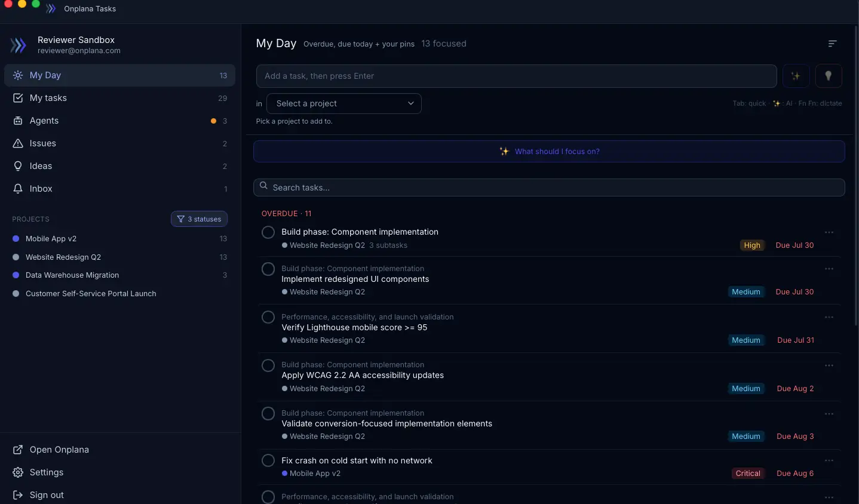This screenshot has width=859, height=504.
Task: Open more options for Verify Lighthouse mobile score
Action: click(829, 317)
